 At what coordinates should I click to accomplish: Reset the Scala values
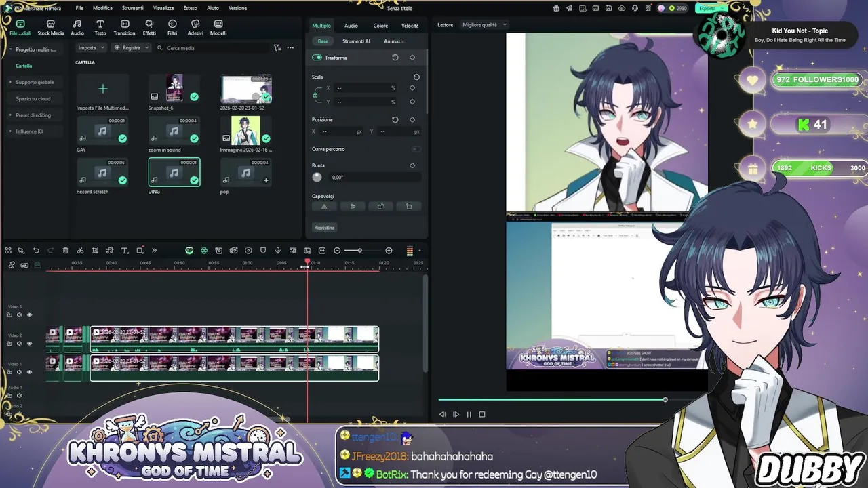coord(416,77)
